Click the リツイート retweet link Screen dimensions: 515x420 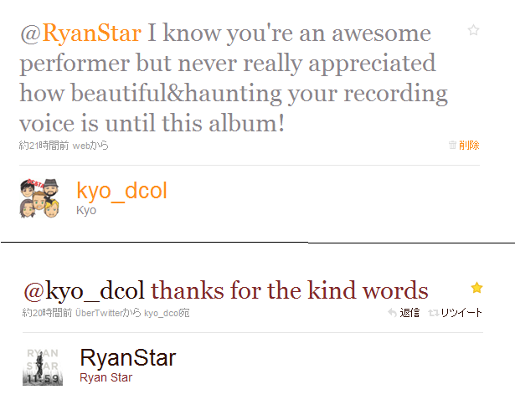[461, 313]
